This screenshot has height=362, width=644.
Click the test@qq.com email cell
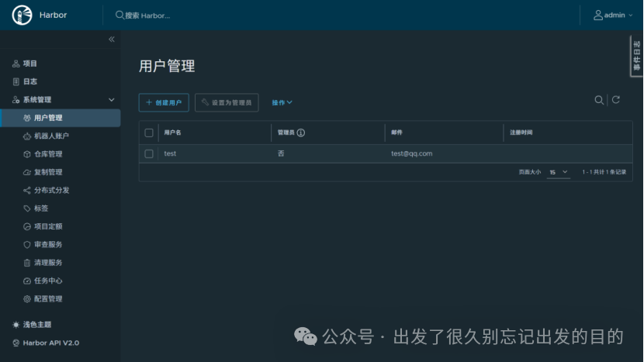click(411, 153)
